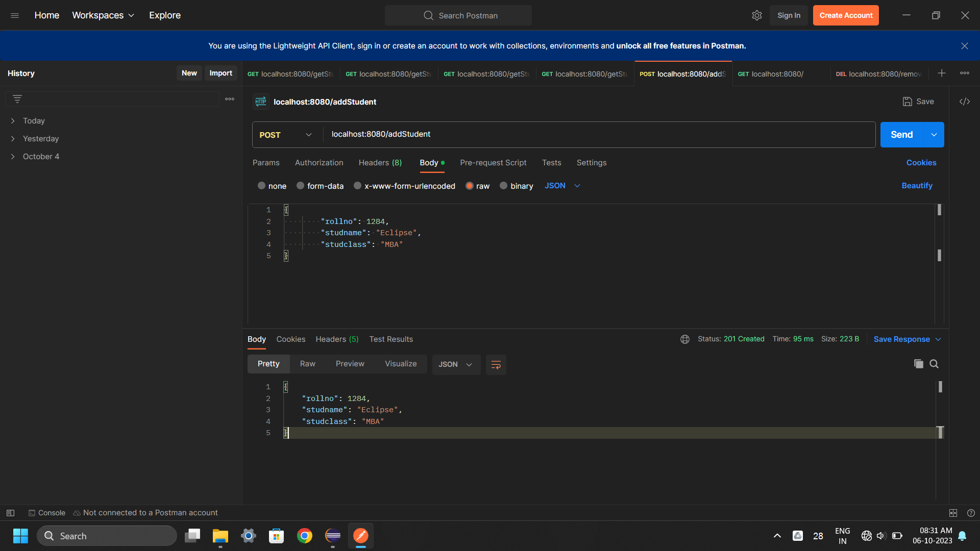Open the response Headers (5) tab
Viewport: 980px width, 551px height.
(337, 339)
